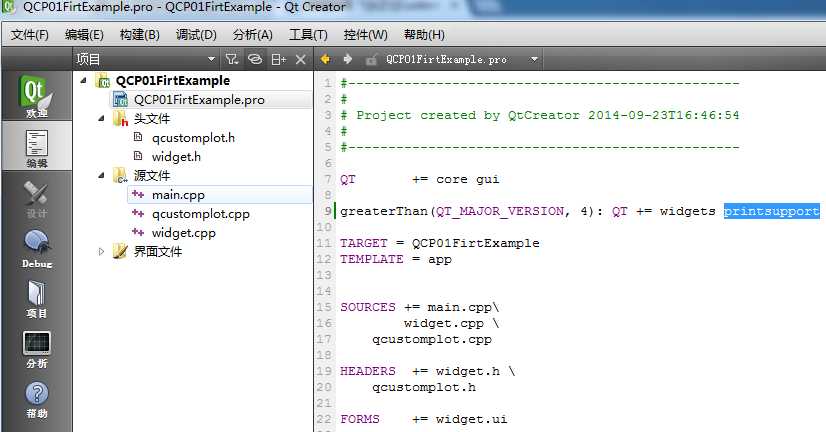This screenshot has width=826, height=432.
Task: Click 'HEADERS' on line 19
Action: pos(368,371)
